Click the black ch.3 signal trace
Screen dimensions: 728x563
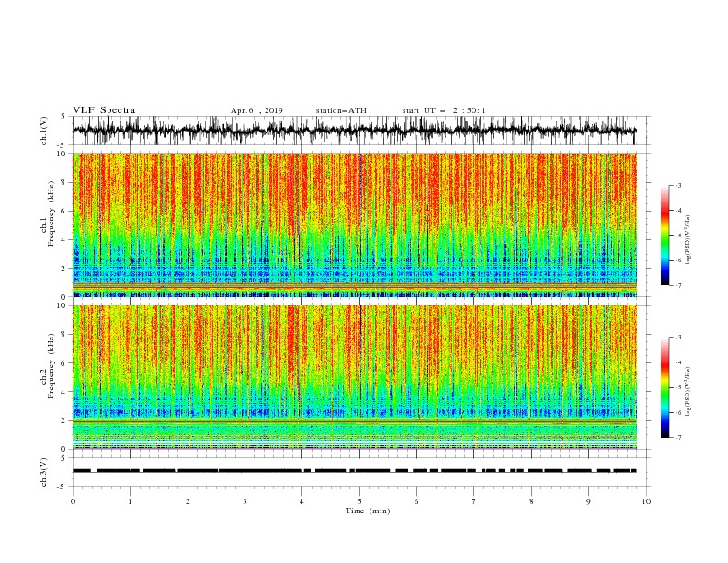point(355,471)
